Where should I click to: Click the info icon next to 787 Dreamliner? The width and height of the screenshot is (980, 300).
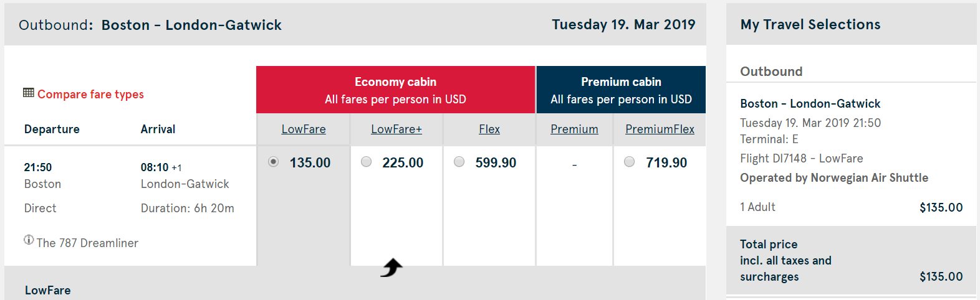(x=29, y=240)
